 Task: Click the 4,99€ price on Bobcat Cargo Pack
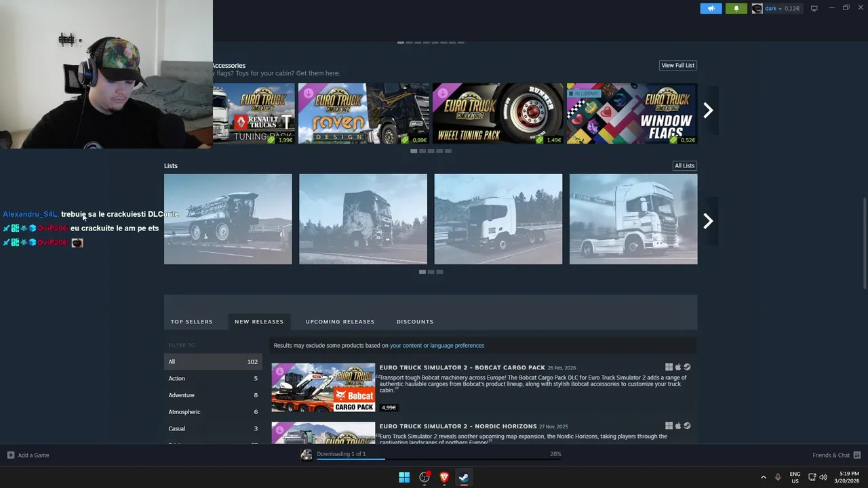[389, 408]
